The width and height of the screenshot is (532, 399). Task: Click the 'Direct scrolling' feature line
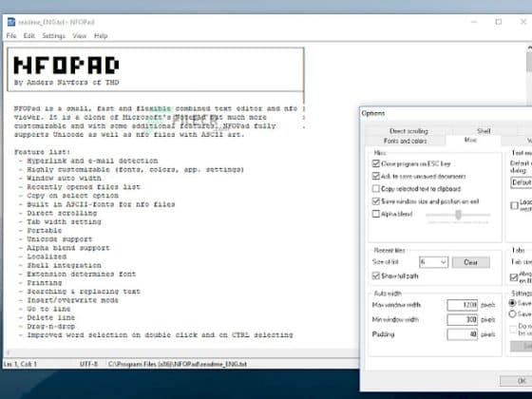tap(62, 213)
